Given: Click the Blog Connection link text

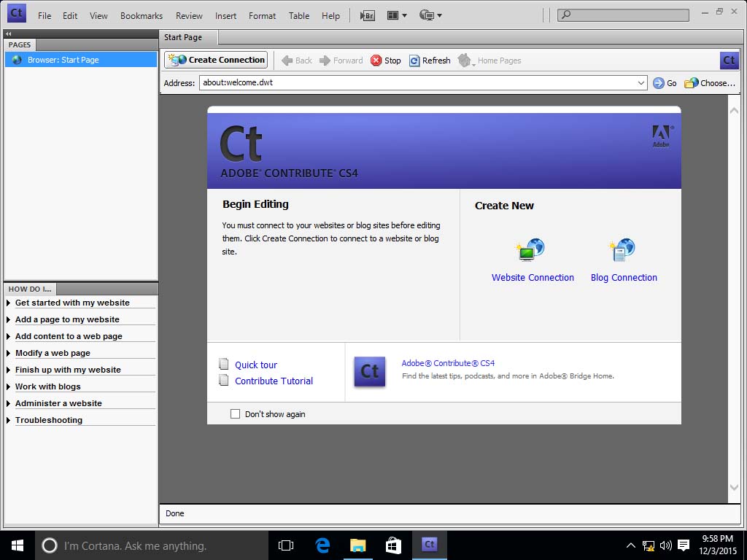Looking at the screenshot, I should 624,278.
